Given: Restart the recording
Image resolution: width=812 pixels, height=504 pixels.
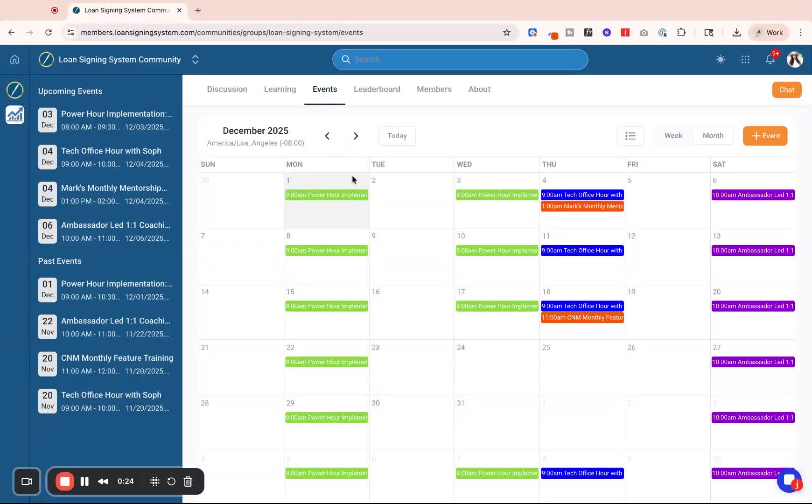Looking at the screenshot, I should [171, 482].
